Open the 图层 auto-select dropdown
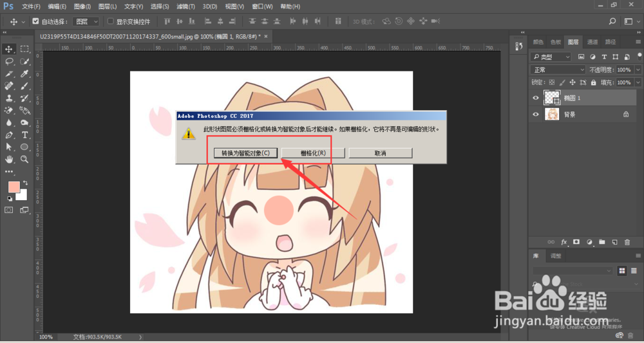 (86, 21)
